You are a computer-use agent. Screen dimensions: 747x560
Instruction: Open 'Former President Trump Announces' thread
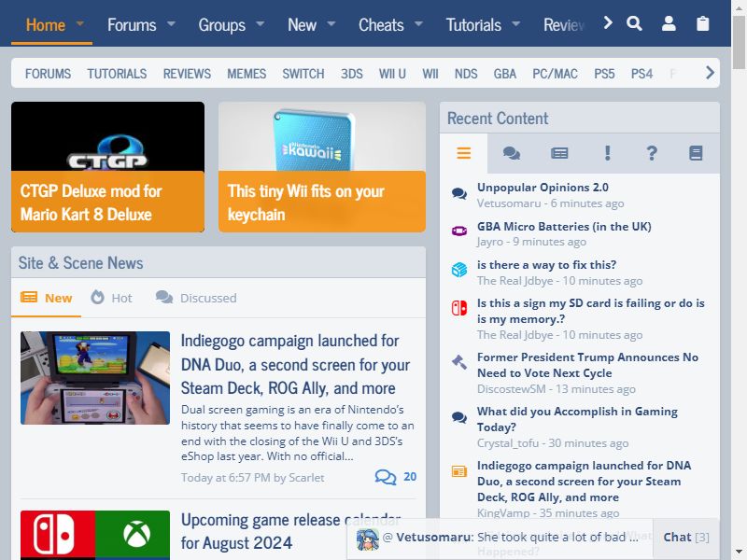click(588, 365)
